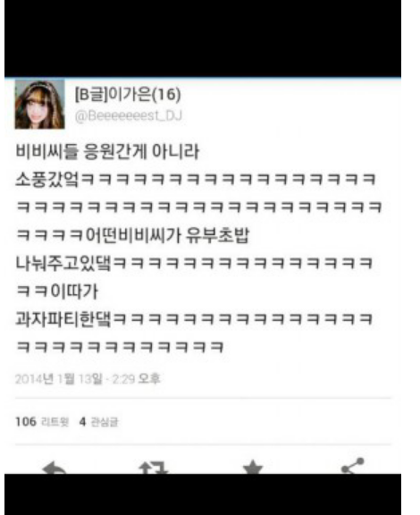Select the line beginning 나눠주고있댘

(x=194, y=263)
